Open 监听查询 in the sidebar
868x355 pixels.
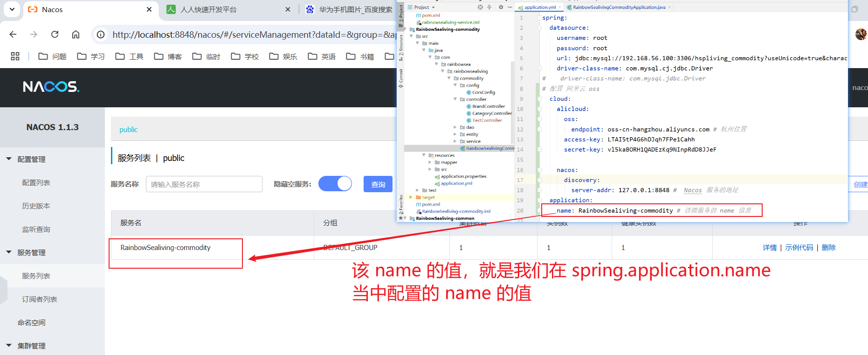click(x=36, y=229)
